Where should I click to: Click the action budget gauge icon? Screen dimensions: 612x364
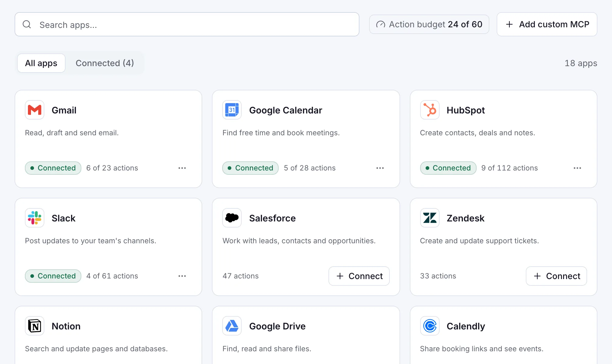[380, 24]
